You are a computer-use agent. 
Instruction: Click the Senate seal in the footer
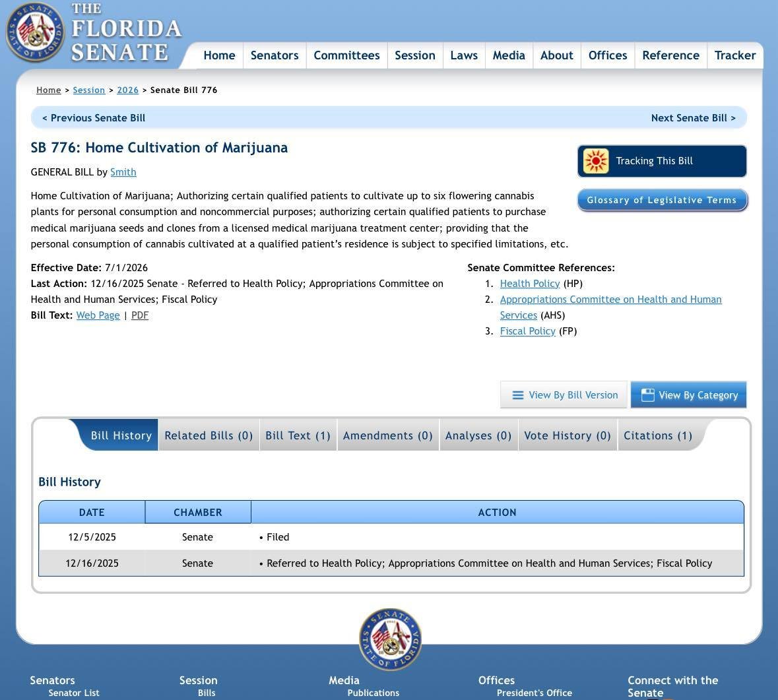pyautogui.click(x=390, y=639)
